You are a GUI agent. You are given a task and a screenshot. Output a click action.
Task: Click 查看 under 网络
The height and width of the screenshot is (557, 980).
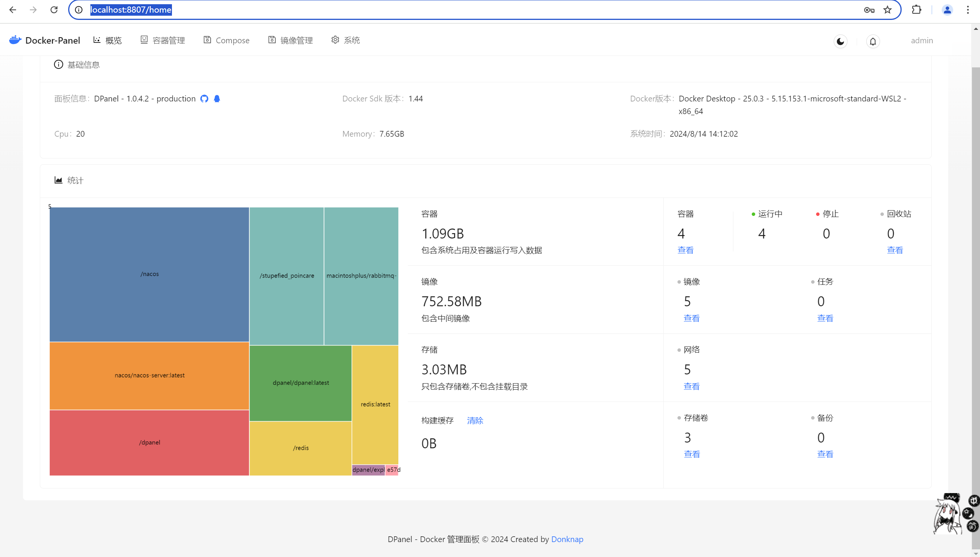click(692, 387)
